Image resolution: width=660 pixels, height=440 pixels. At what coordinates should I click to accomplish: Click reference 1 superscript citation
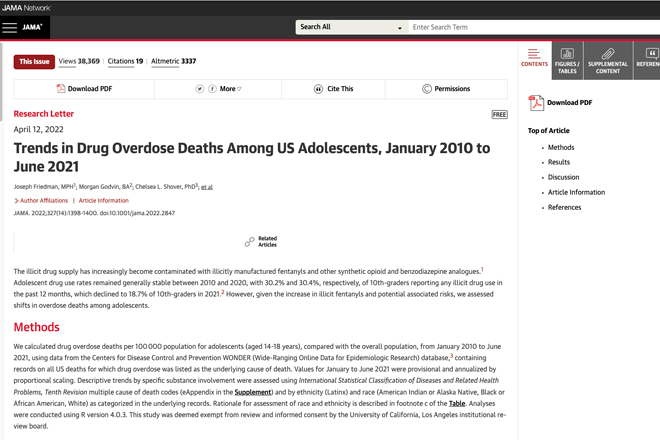click(482, 269)
